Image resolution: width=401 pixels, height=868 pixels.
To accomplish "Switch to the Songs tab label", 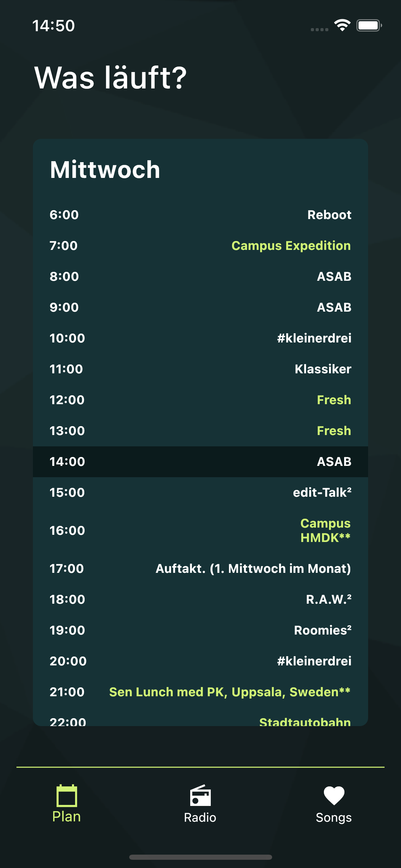I will coord(334,818).
